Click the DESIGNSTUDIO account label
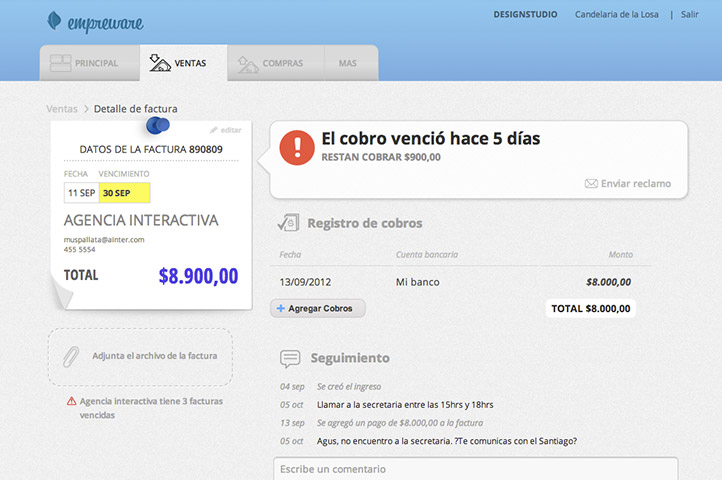Screen dimensions: 722x480 tap(525, 14)
